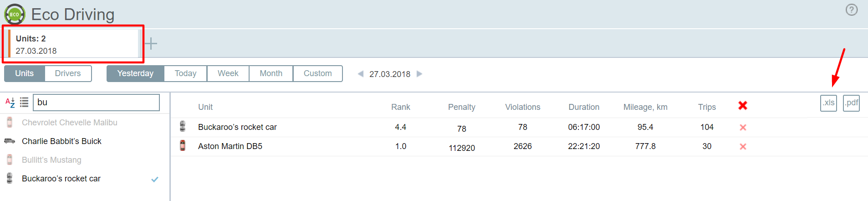Add a new tab with plus icon

(x=151, y=44)
